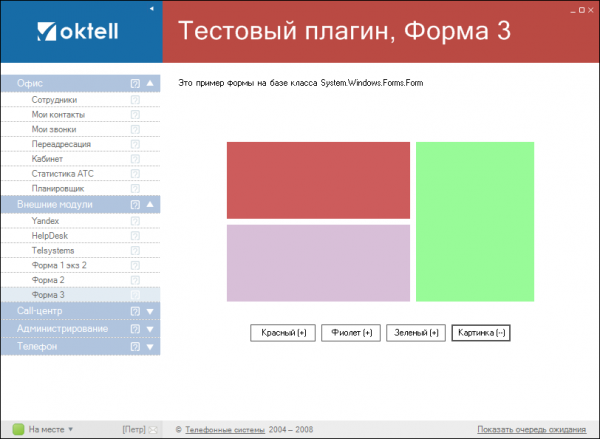Open help icon beside the Офис section
This screenshot has height=439, width=600.
(x=135, y=84)
